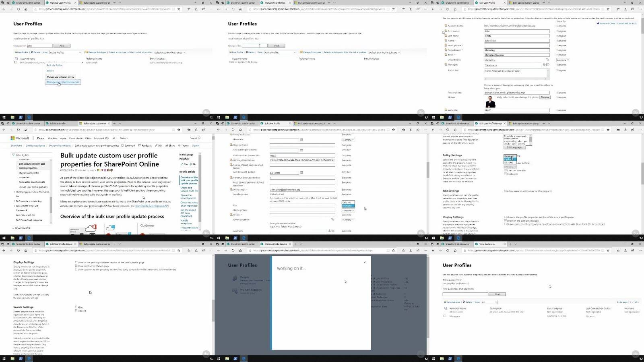Click the First name field containing John
Screen dimensions: 644x362
tap(517, 31)
